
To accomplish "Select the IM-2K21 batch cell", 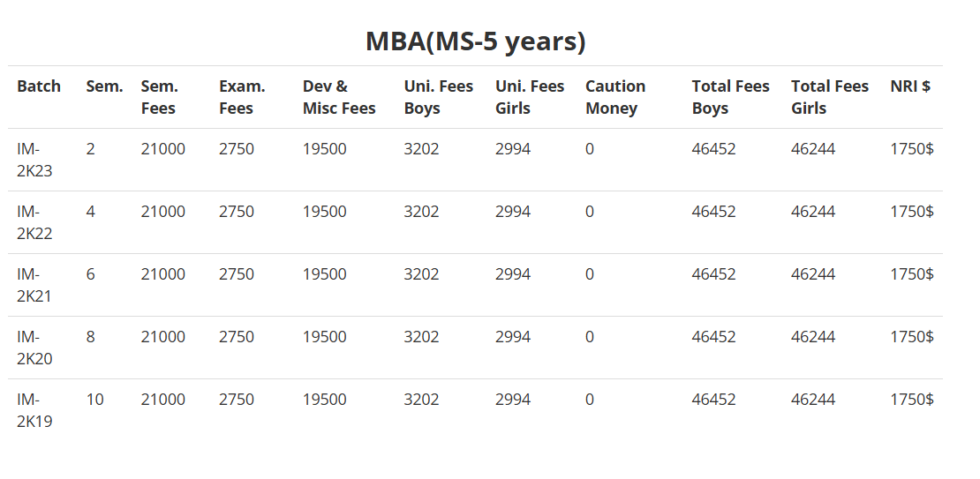I will [34, 285].
